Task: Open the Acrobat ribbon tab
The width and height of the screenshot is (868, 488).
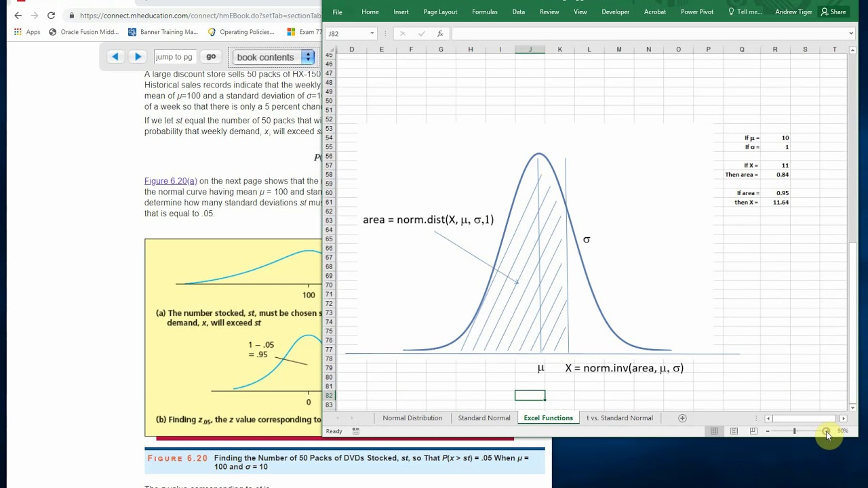Action: click(x=654, y=12)
